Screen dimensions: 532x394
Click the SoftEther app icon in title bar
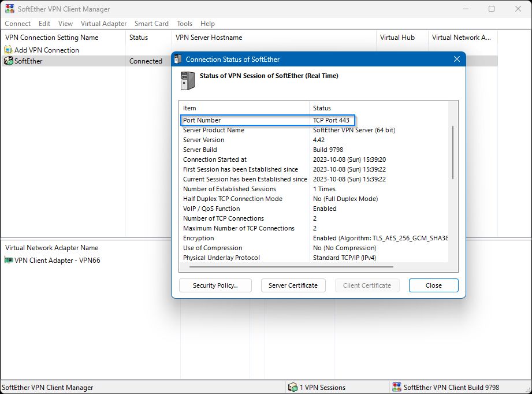pos(10,9)
